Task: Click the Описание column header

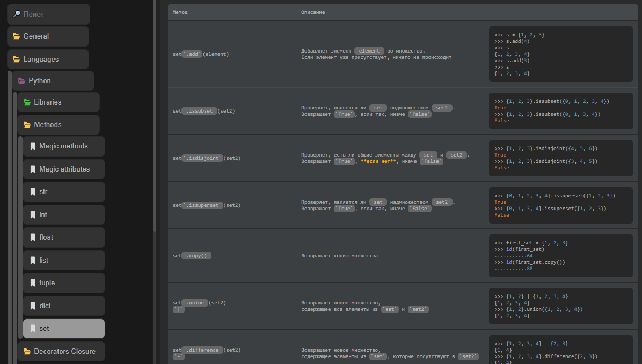Action: pos(390,12)
